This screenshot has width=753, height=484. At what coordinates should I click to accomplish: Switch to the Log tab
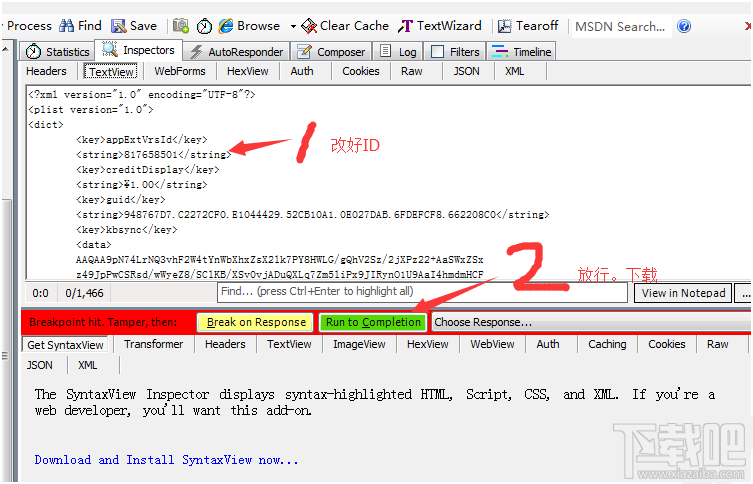[x=398, y=51]
